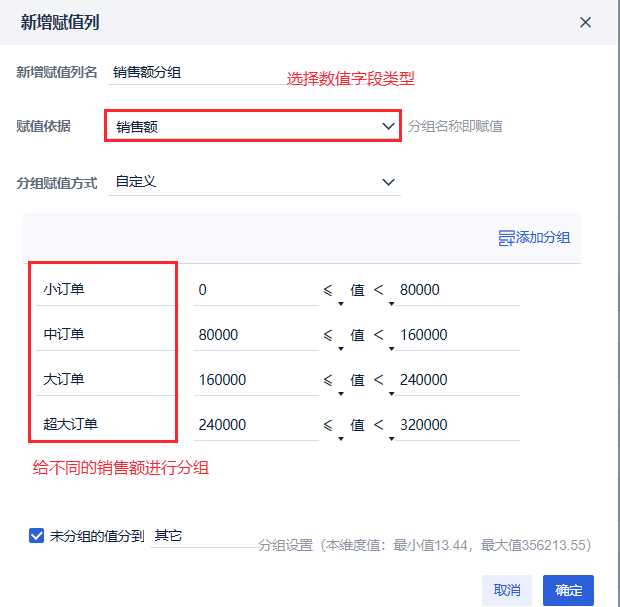Edit lower bound 80000 of 中订单
Viewport: 620px width, 607px height.
coord(256,335)
